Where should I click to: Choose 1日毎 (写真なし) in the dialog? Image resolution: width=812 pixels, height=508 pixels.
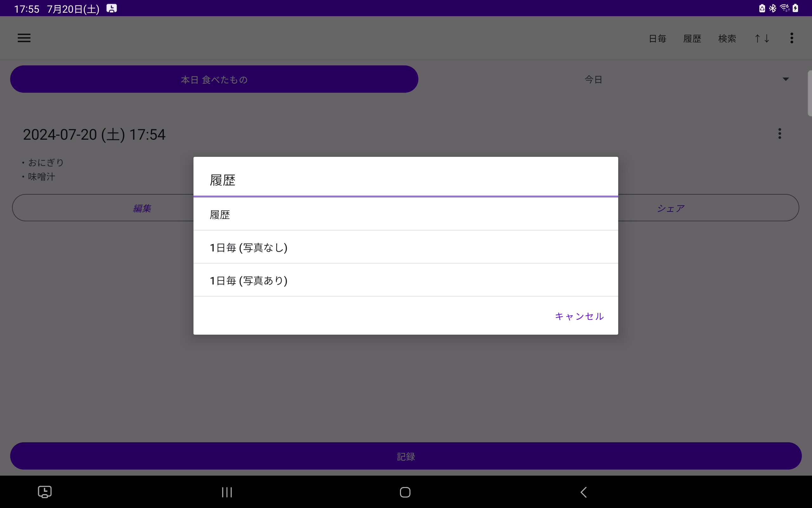click(x=406, y=247)
